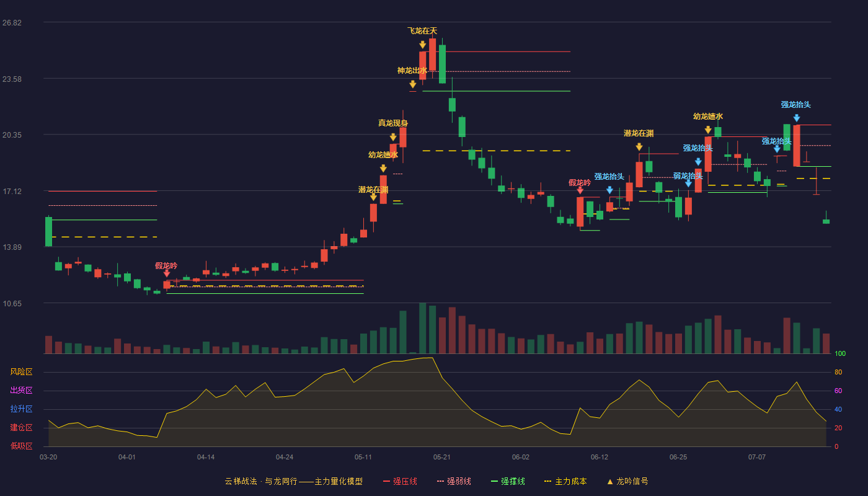Select the tallest green volume bar

pyautogui.click(x=423, y=328)
